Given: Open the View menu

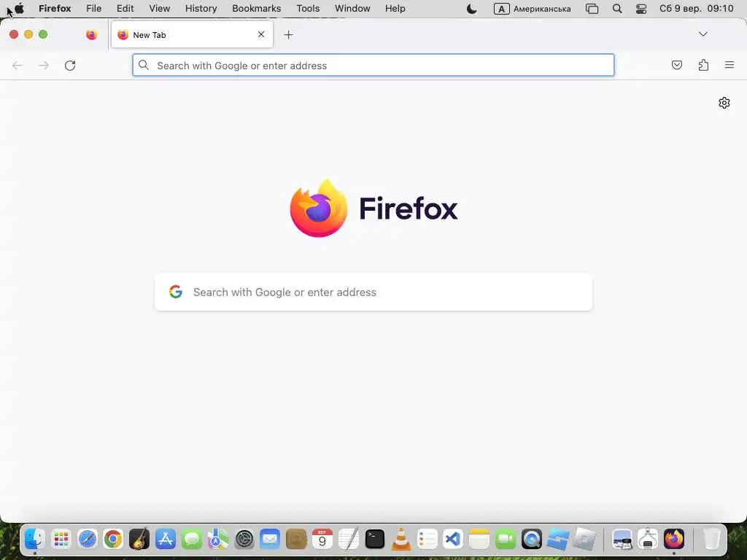Looking at the screenshot, I should 160,9.
